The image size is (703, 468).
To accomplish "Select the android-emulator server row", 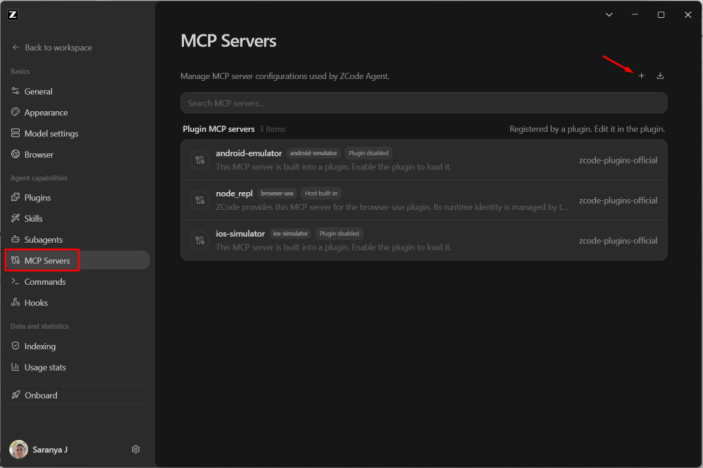I will 424,160.
